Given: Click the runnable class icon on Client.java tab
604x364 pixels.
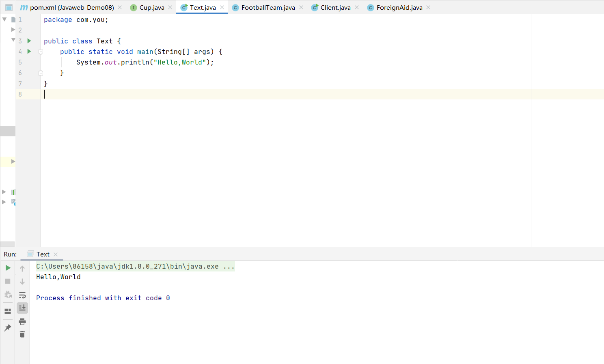Looking at the screenshot, I should click(x=315, y=8).
